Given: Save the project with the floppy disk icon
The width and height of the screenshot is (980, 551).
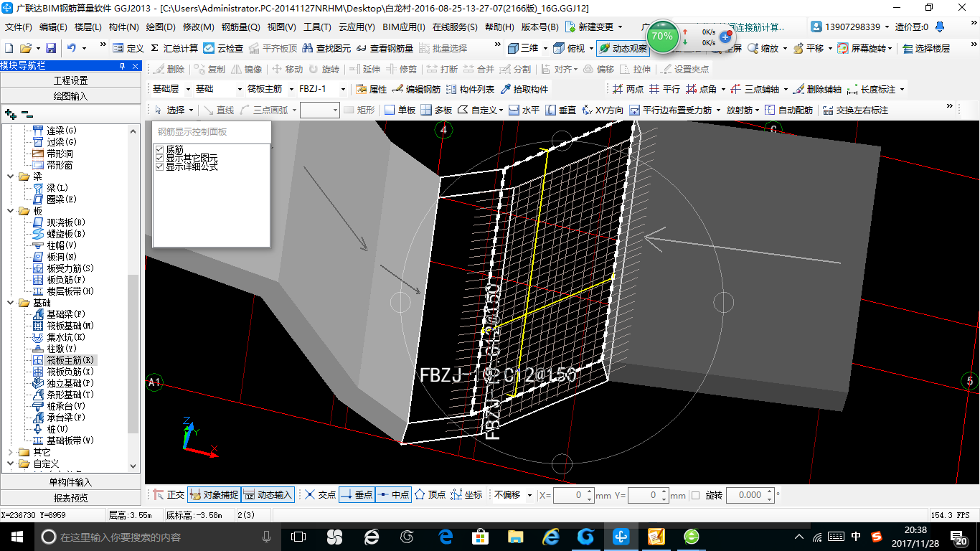Looking at the screenshot, I should coord(51,48).
